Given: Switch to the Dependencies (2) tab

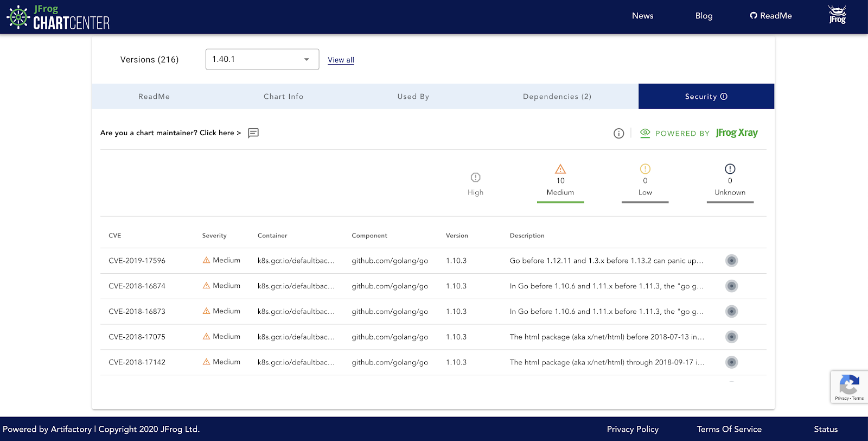Looking at the screenshot, I should click(557, 97).
